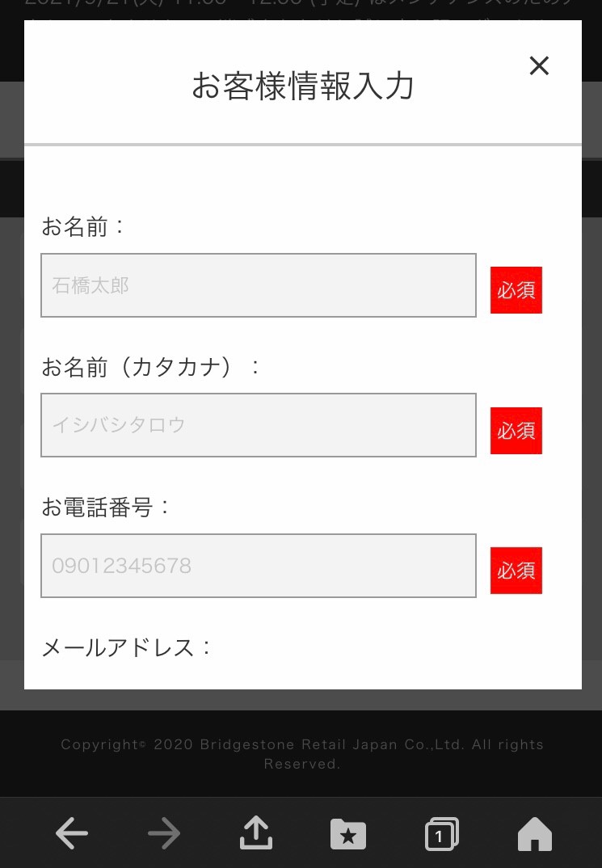Tap the 必須 badge beside the katakana field

[x=516, y=431]
